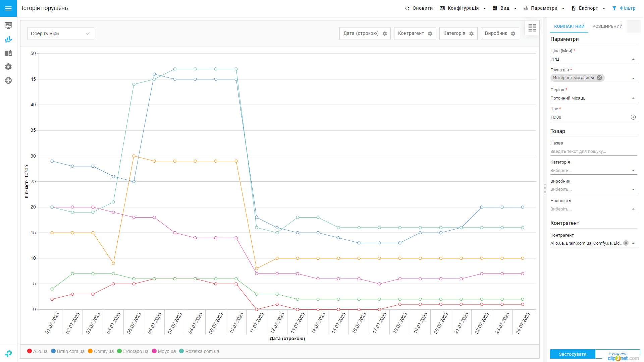
Task: Open the book catalog sidebar icon
Action: pos(8,53)
